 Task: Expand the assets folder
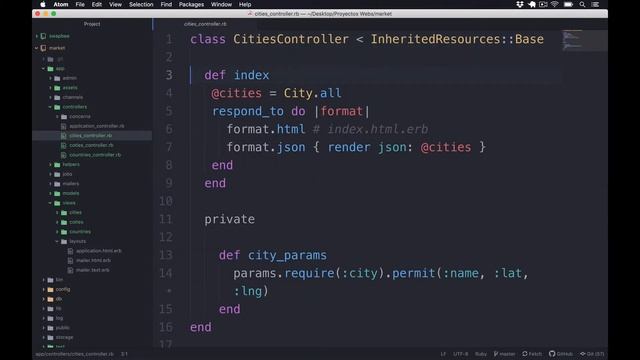click(51, 88)
